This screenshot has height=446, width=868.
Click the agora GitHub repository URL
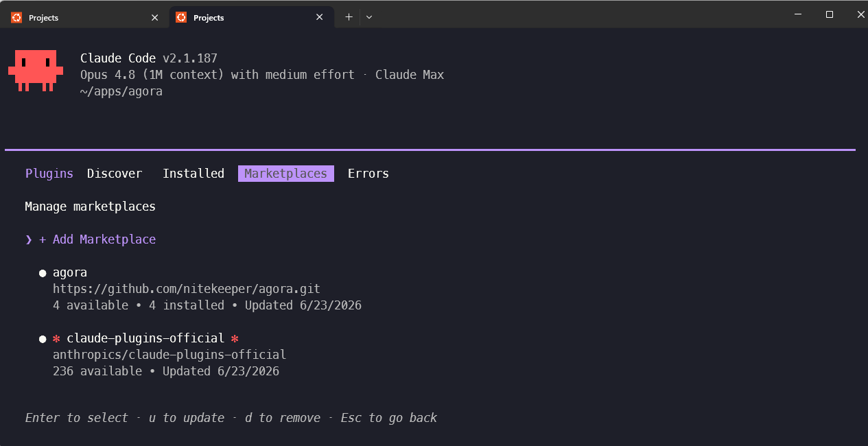coord(187,289)
